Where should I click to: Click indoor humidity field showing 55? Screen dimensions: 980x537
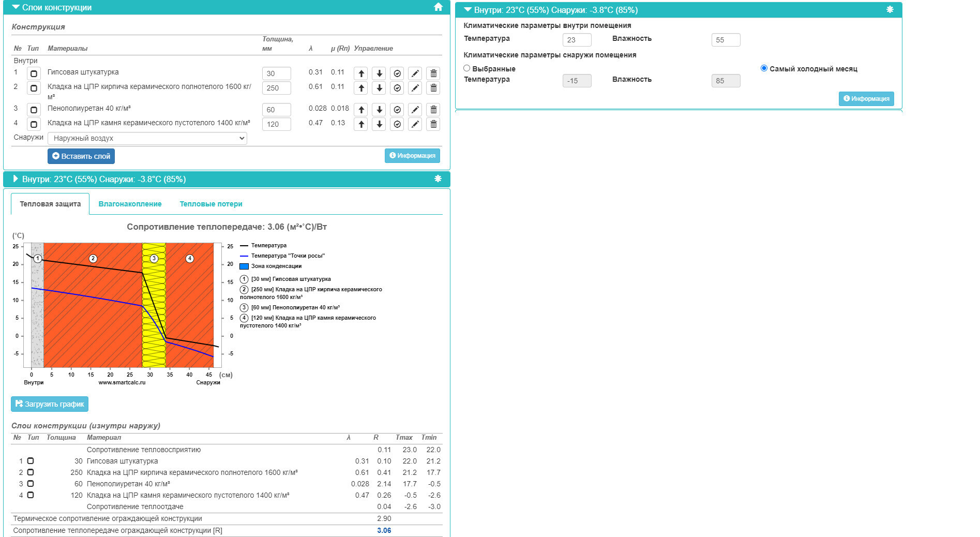coord(726,40)
